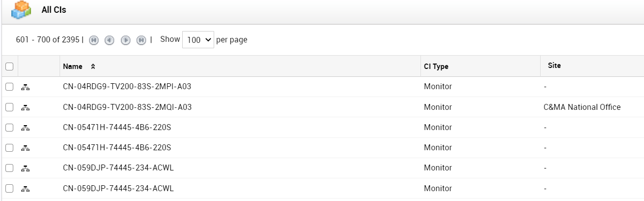Open relationship map icon for CN-04RDG9-TV200-83S-2MQI-A03

26,107
